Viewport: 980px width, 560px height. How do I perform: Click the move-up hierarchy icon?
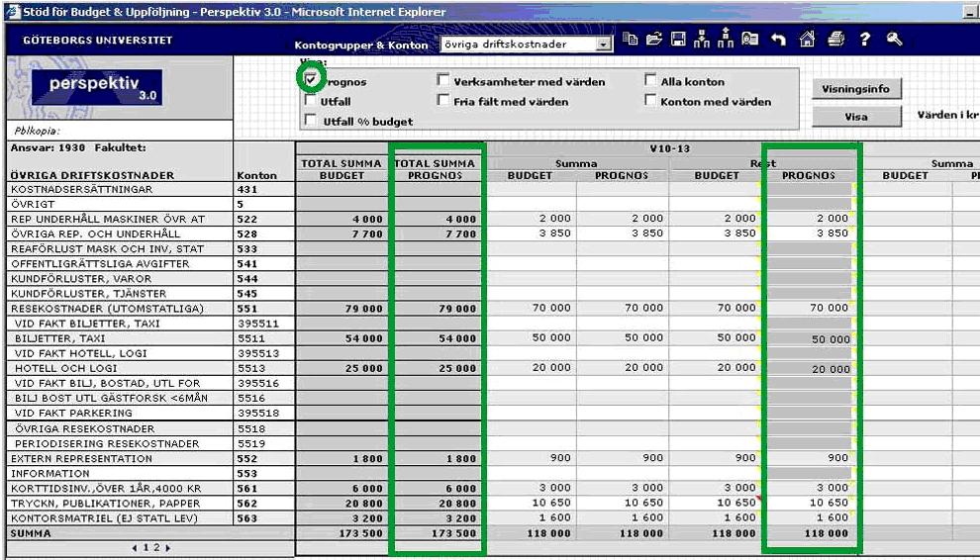726,39
